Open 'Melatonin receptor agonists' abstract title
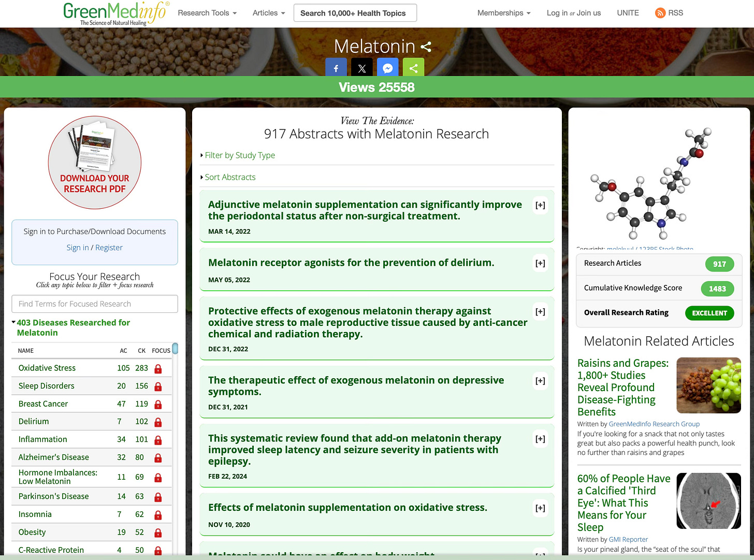754x560 pixels. [351, 263]
